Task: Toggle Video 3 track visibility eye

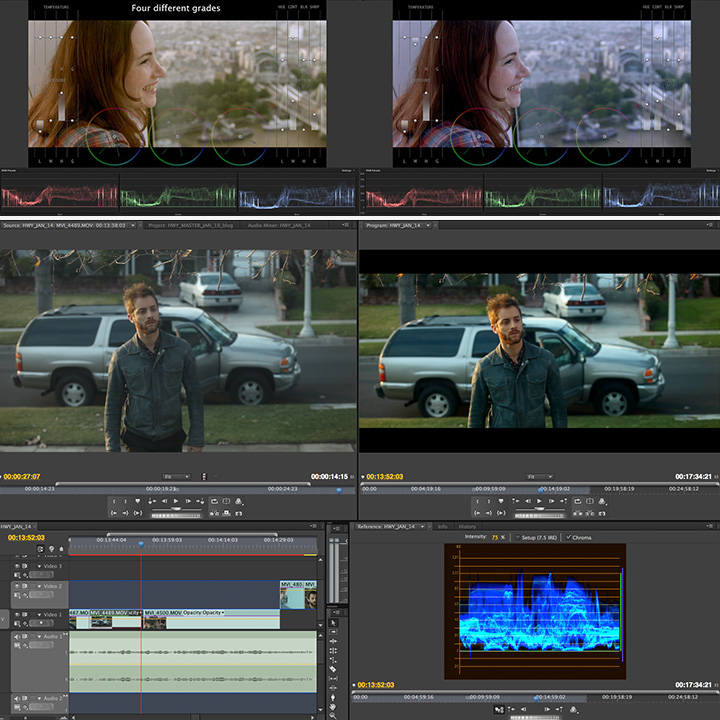Action: [17, 566]
